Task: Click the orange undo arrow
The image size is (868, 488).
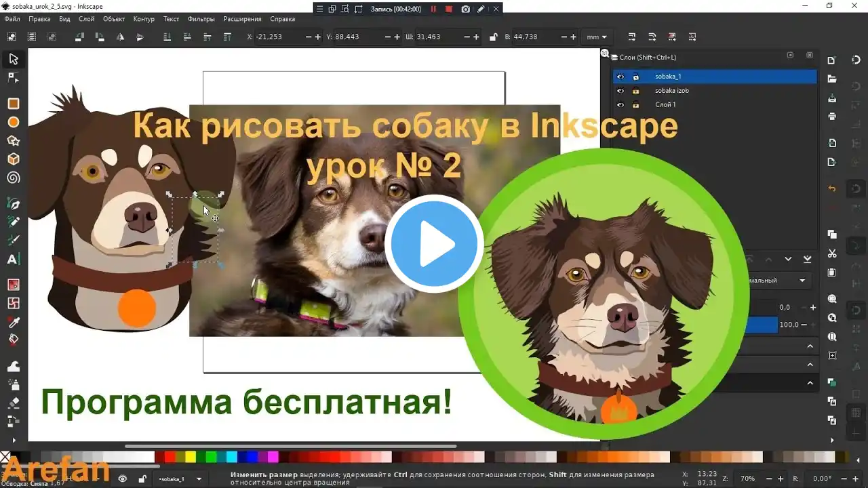Action: point(832,188)
